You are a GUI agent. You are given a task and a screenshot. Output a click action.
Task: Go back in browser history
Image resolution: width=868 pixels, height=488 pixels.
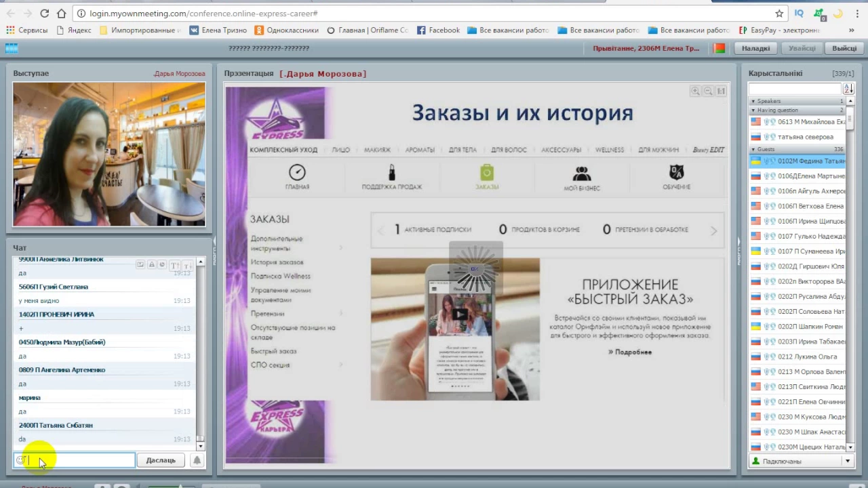coord(11,13)
